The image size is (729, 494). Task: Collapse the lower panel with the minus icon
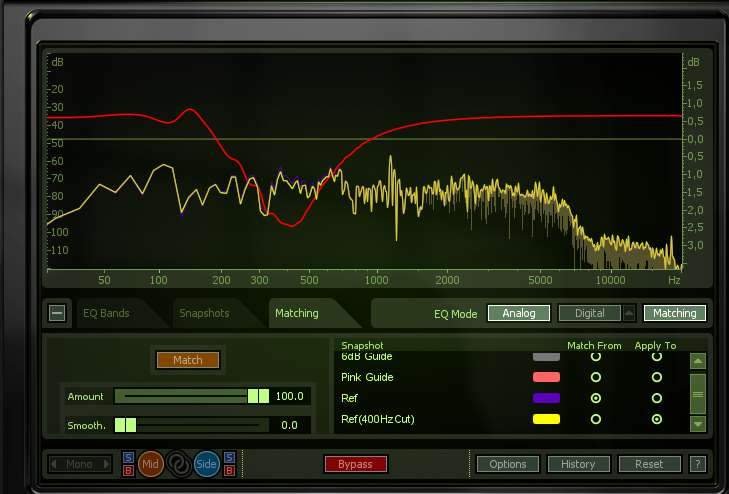57,313
